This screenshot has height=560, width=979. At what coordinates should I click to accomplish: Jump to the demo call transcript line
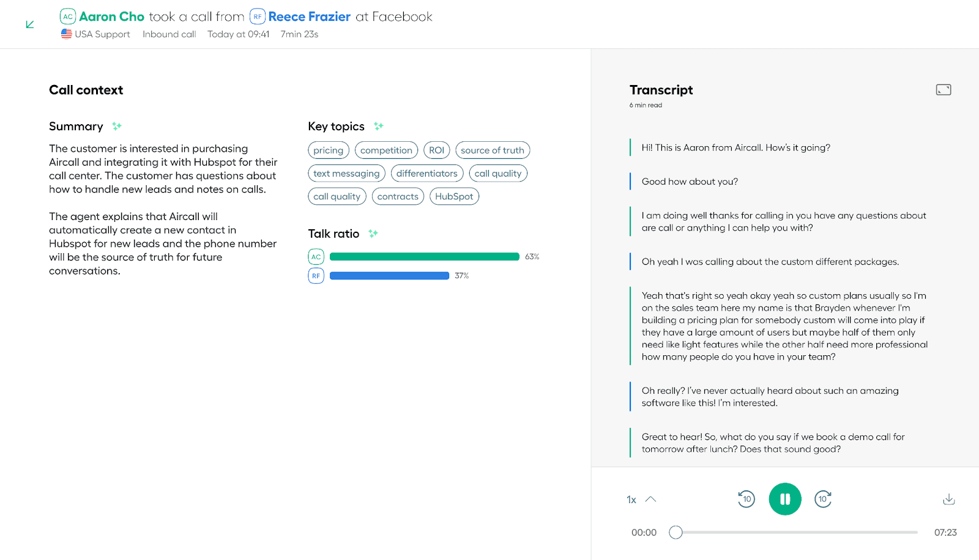(773, 443)
